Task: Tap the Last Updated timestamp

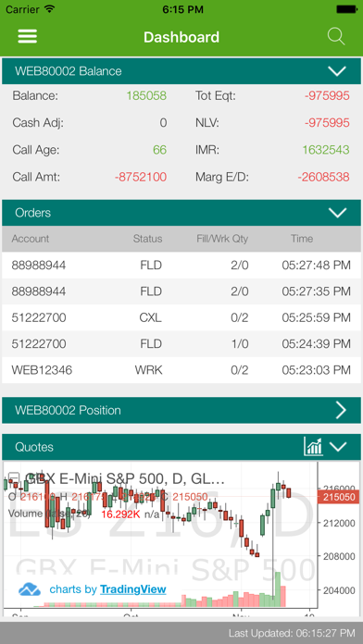Action: click(292, 633)
